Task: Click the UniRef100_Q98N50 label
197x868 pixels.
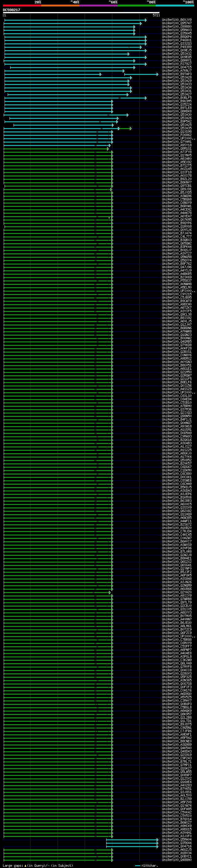Action: tap(177, 416)
